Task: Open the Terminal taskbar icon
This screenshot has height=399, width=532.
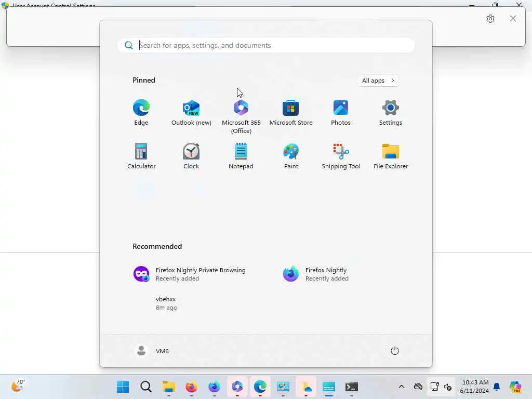Action: [x=352, y=387]
